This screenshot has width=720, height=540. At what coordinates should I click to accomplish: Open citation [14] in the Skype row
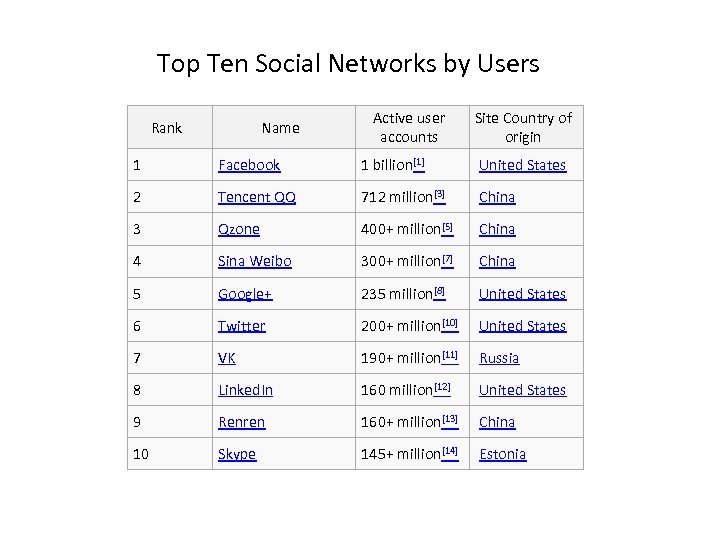point(449,451)
